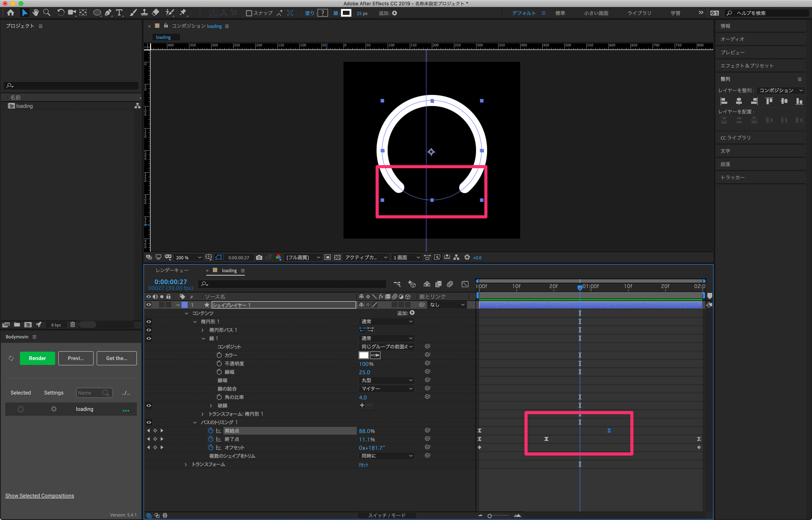812x520 pixels.
Task: Toggle the オフセット stopwatch
Action: tap(211, 448)
